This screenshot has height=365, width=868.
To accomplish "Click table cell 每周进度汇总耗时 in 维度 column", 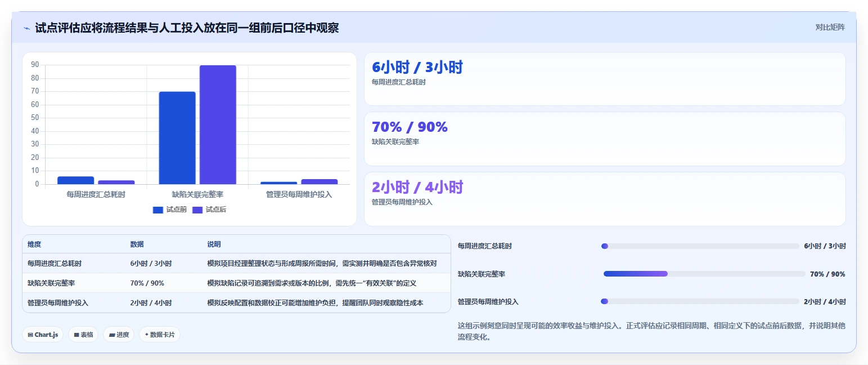I will 55,264.
